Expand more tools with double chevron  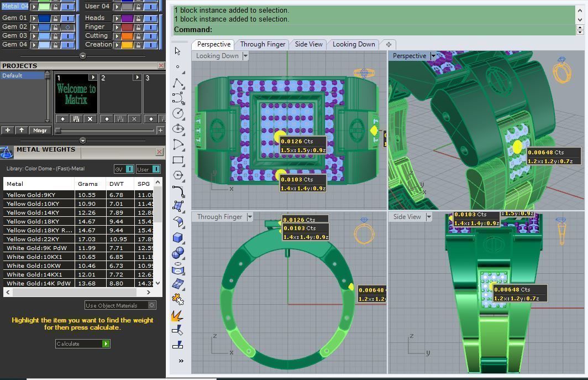181,361
